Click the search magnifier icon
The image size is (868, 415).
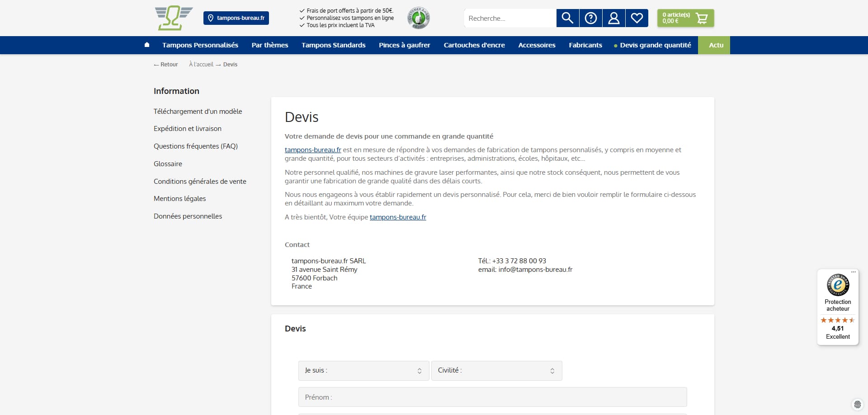click(x=567, y=18)
